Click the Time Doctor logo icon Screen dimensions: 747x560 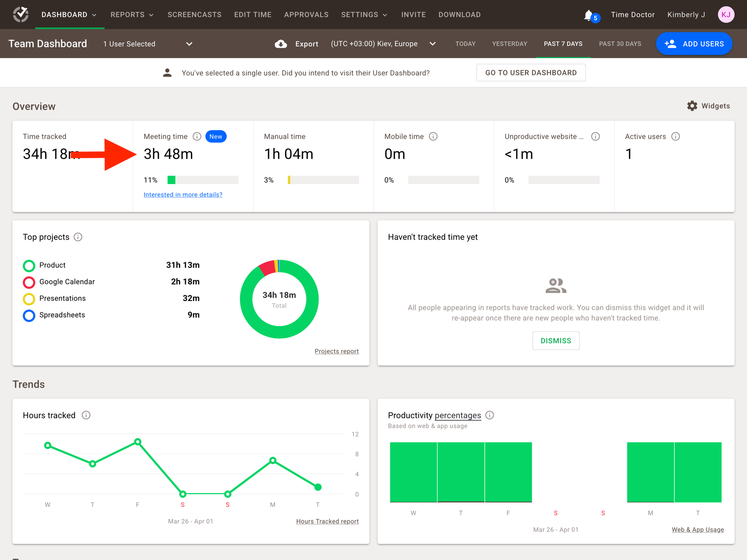click(21, 14)
